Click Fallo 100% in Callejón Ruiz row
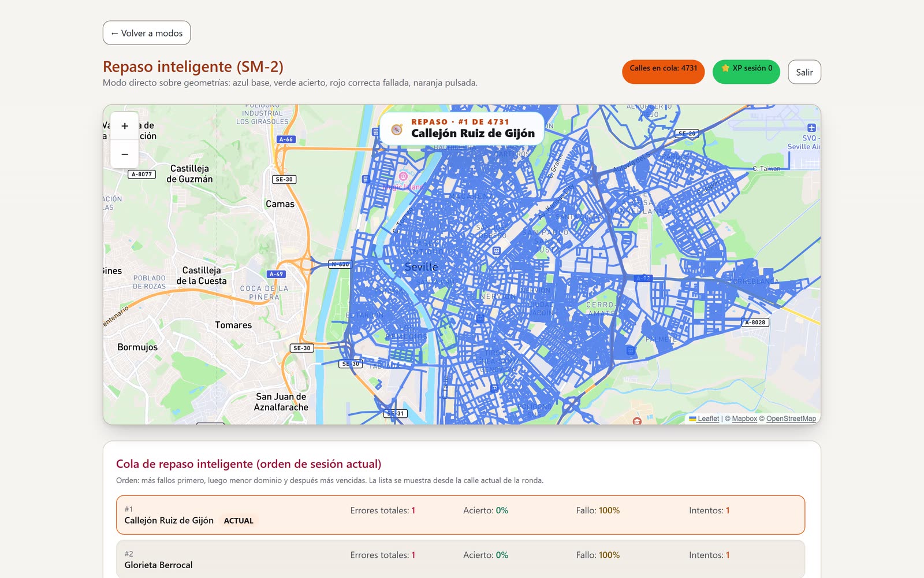Viewport: 924px width, 578px height. click(x=598, y=510)
